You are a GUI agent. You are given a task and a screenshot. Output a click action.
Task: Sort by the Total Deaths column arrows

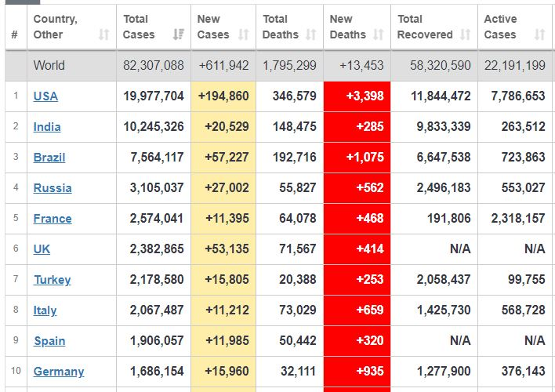[310, 34]
